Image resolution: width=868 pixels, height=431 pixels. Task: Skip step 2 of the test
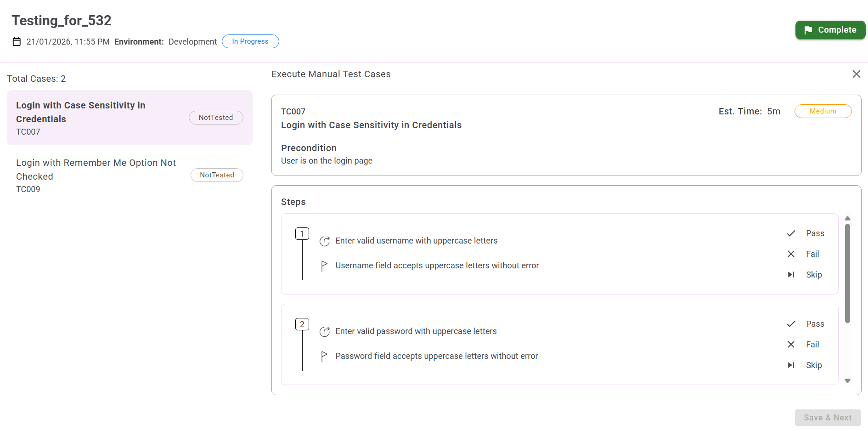805,365
